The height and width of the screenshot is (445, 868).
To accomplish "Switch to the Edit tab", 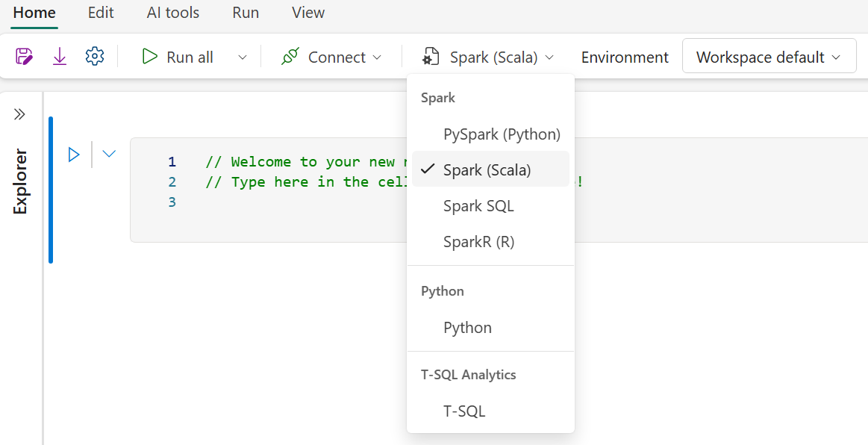I will click(x=101, y=13).
